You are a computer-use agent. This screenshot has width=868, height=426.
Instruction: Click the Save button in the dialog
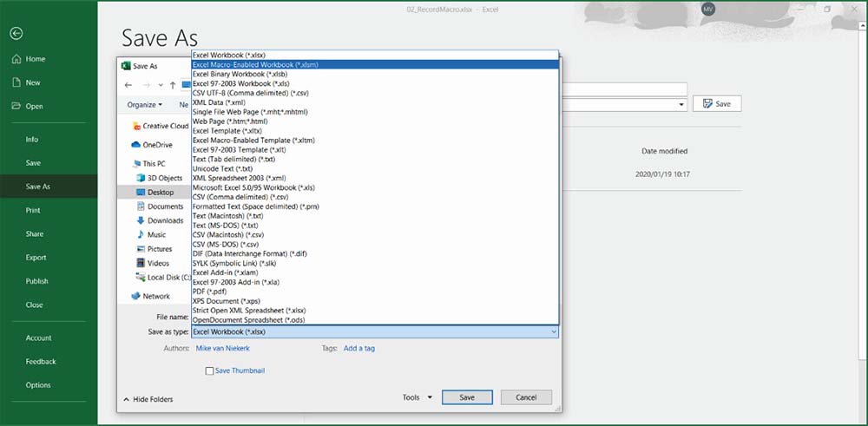pos(467,397)
